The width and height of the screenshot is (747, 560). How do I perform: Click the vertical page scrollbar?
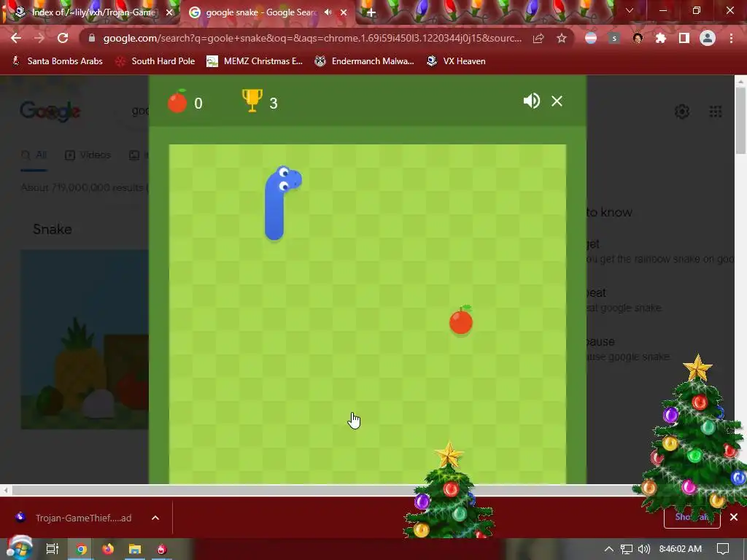click(740, 119)
